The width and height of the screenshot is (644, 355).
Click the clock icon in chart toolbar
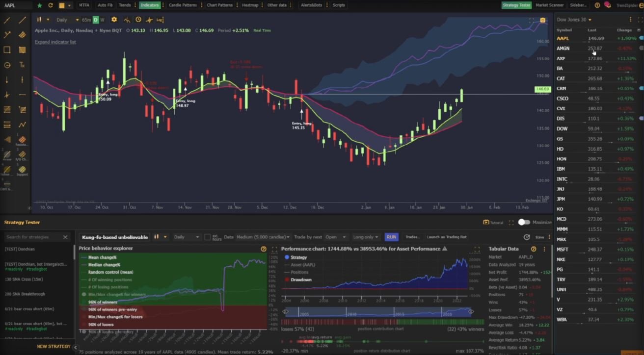pos(138,20)
